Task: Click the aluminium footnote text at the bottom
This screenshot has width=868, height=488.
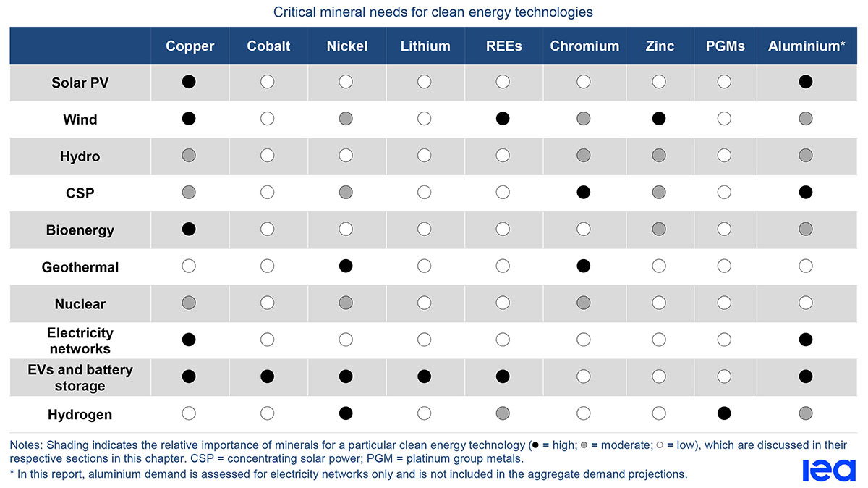Action: 349,474
